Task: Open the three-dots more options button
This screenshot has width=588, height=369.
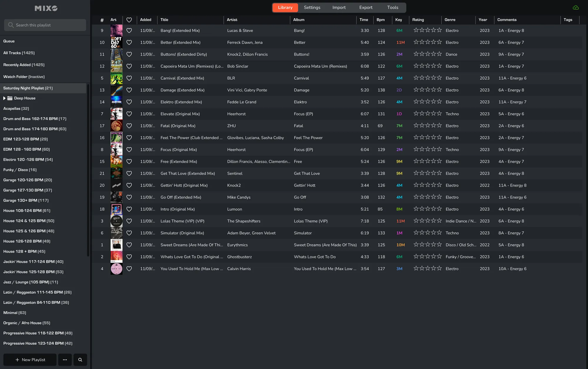Action: coord(65,360)
